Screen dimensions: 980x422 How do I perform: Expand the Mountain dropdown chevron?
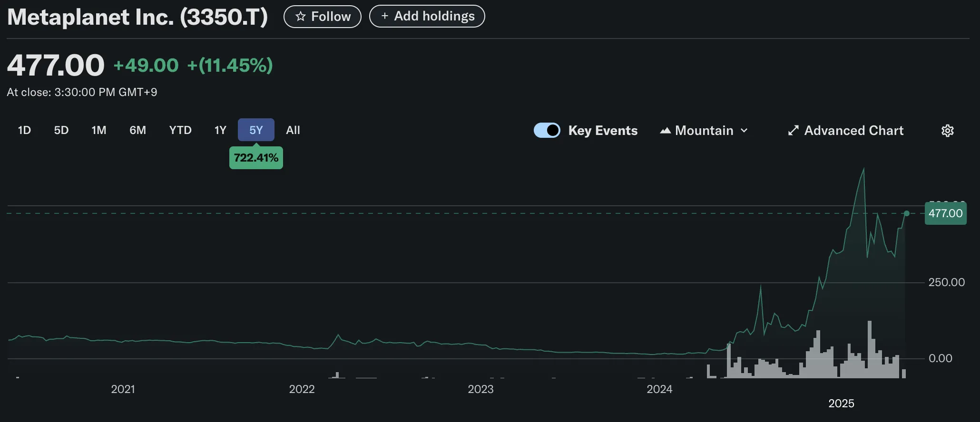(745, 131)
